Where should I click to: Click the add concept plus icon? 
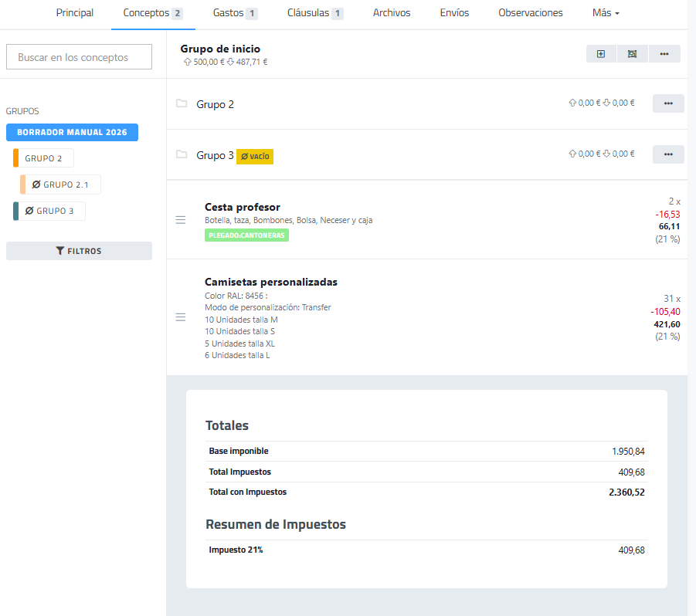click(x=601, y=54)
